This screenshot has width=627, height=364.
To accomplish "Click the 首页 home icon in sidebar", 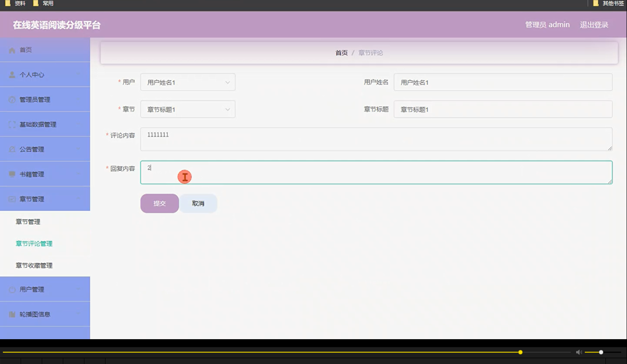I will click(x=12, y=50).
